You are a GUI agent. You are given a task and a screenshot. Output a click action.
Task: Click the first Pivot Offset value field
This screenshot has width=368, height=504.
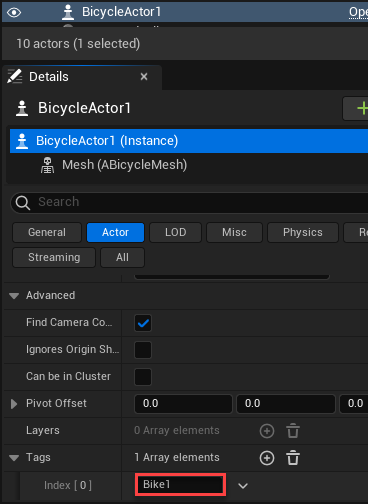pos(183,404)
